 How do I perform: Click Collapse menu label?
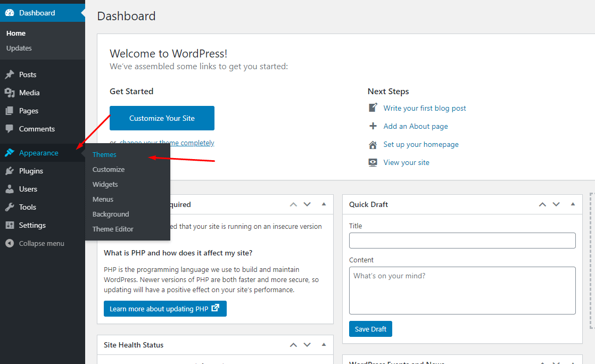click(42, 243)
